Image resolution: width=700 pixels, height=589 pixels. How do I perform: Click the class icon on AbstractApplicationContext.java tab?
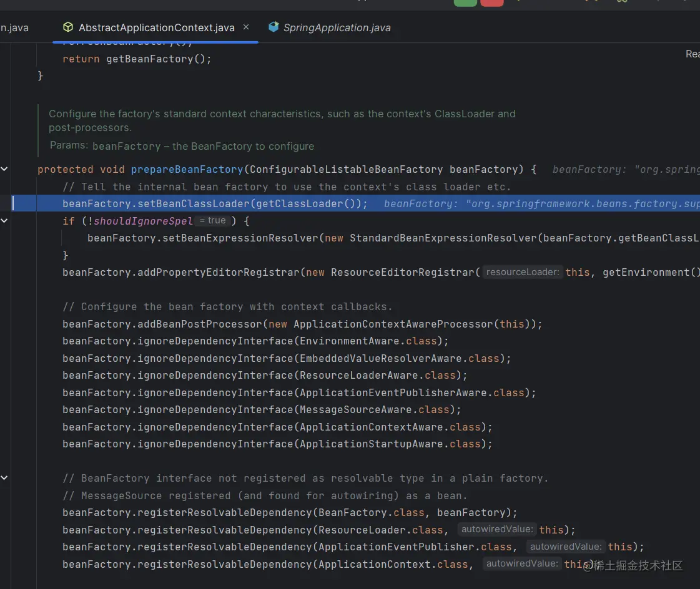[68, 27]
